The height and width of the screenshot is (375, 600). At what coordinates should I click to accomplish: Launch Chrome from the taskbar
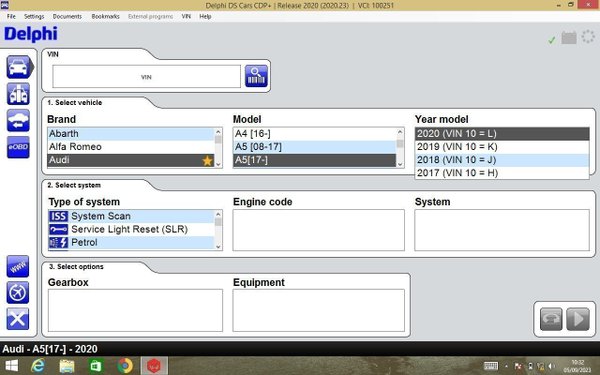[125, 366]
